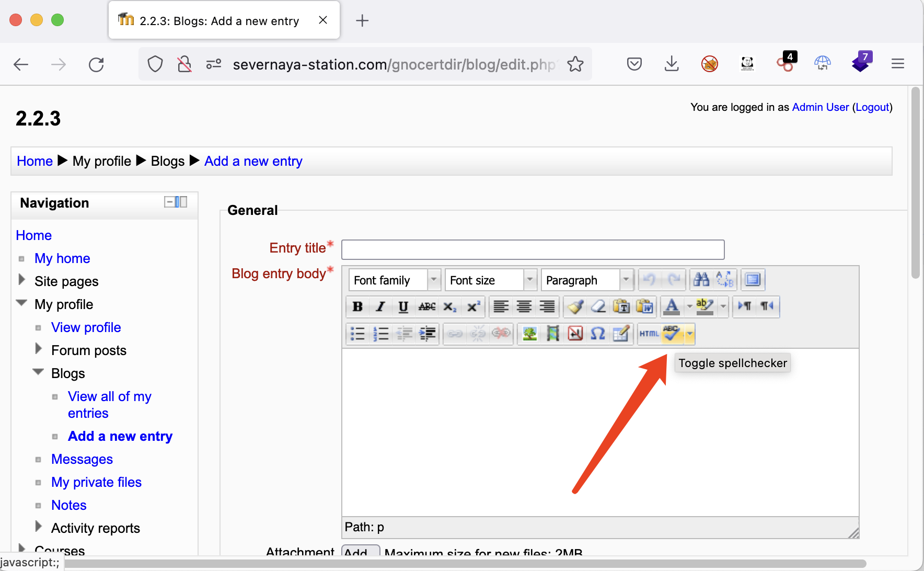Screen dimensions: 924x571
Task: Insert special character with Omega icon
Action: pos(598,334)
